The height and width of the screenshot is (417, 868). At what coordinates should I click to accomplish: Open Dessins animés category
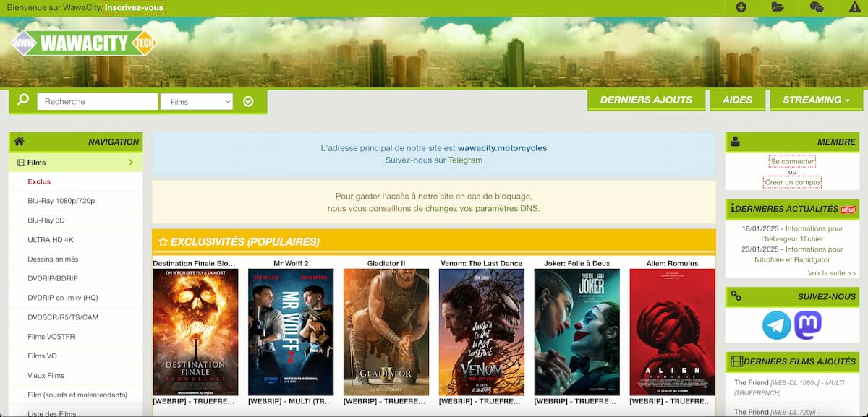tap(53, 259)
